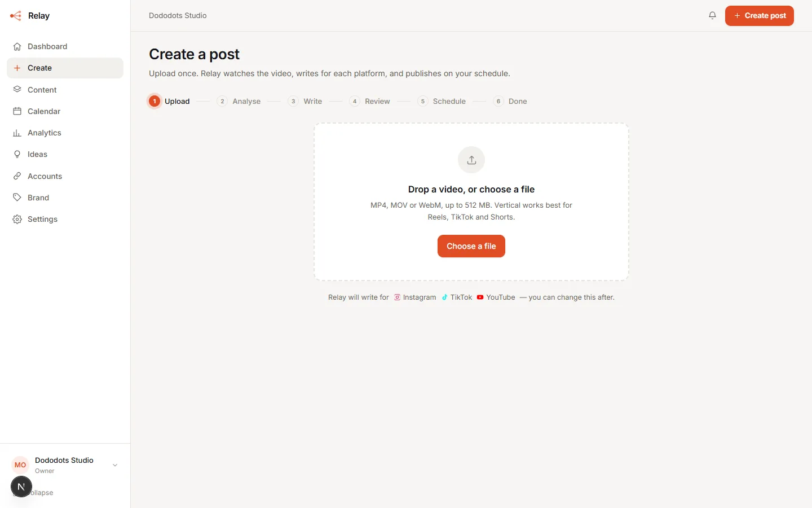Viewport: 812px width, 508px height.
Task: Go to the Done step
Action: (x=510, y=101)
